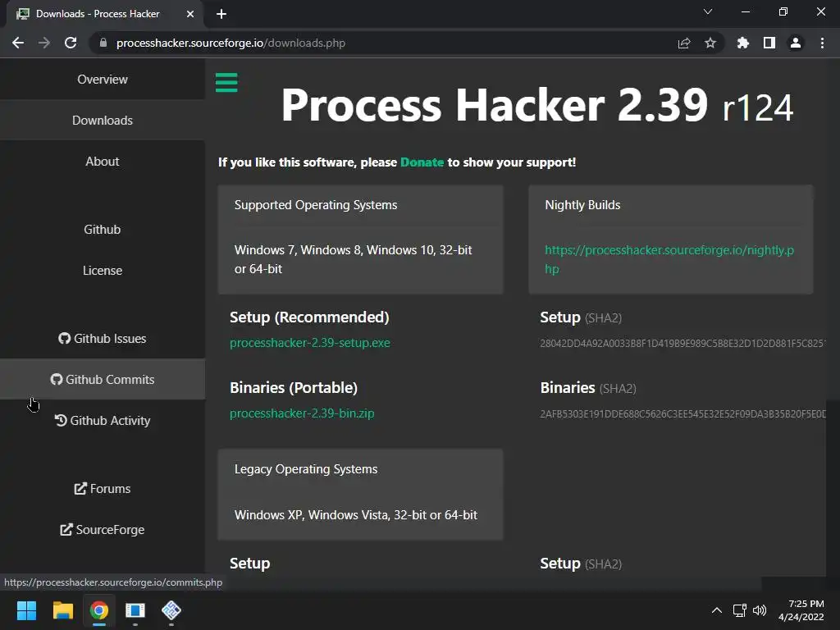Open the Chrome three-dot menu
Image resolution: width=840 pixels, height=630 pixels.
(822, 43)
